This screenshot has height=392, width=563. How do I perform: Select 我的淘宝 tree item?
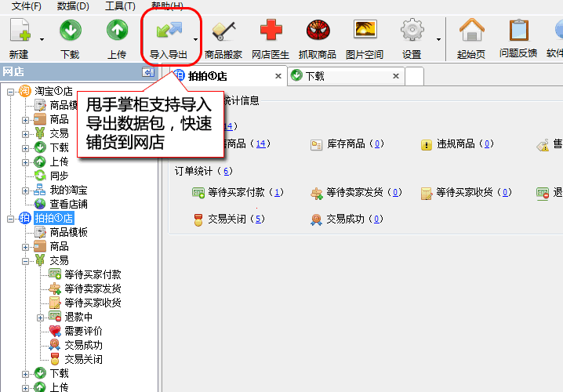pos(68,191)
